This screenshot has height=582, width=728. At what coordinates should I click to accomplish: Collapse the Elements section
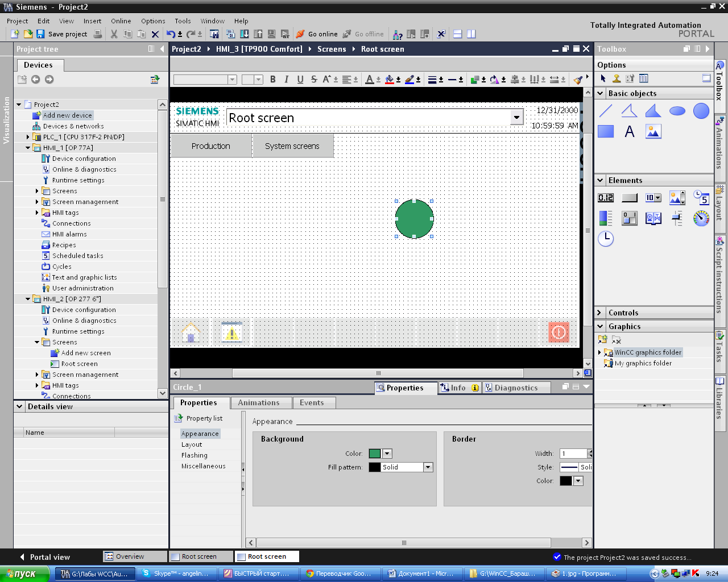tap(601, 180)
